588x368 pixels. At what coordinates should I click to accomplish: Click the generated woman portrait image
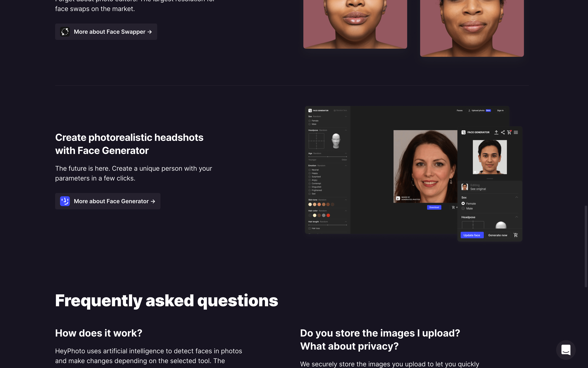coord(425,166)
